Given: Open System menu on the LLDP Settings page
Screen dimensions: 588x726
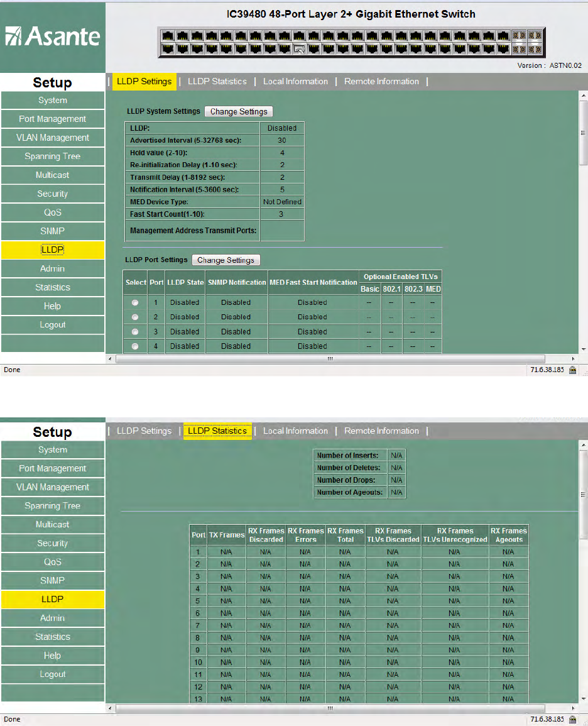Looking at the screenshot, I should coord(53,101).
